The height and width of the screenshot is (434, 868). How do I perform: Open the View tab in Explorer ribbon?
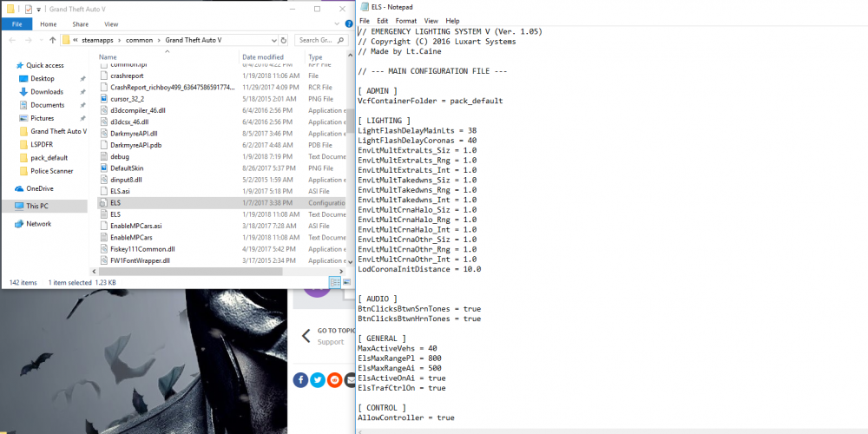tap(111, 23)
